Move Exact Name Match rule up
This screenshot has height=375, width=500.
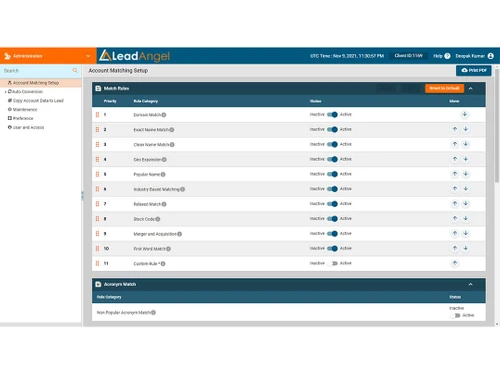pyautogui.click(x=455, y=129)
